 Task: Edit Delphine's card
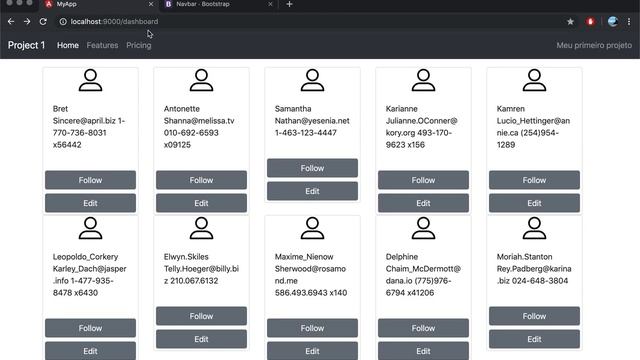(x=423, y=351)
